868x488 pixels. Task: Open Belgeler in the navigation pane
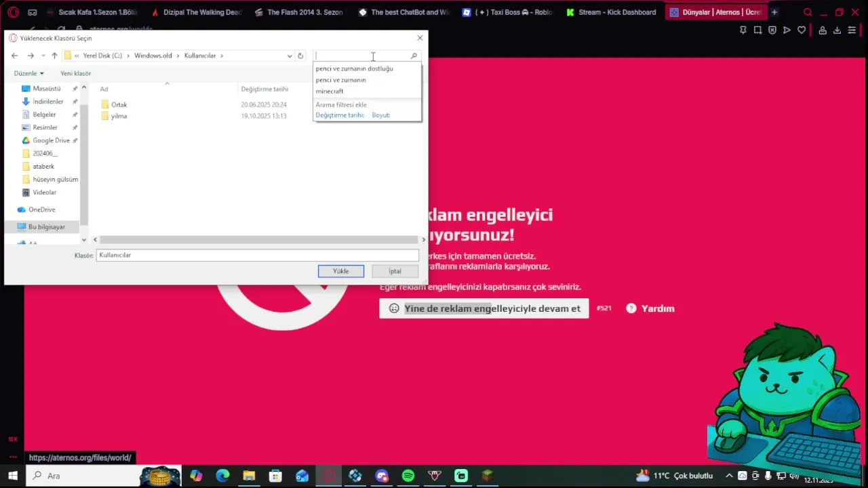[x=44, y=115]
